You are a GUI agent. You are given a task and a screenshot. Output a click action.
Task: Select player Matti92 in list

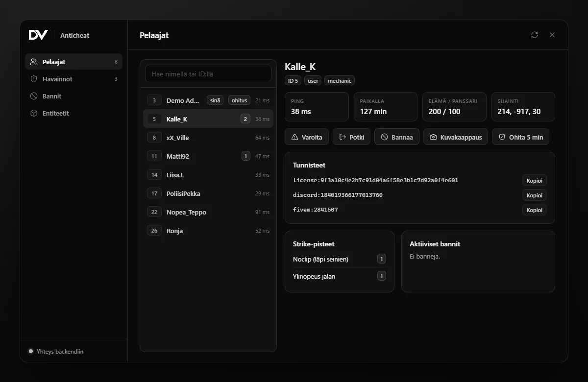click(208, 156)
